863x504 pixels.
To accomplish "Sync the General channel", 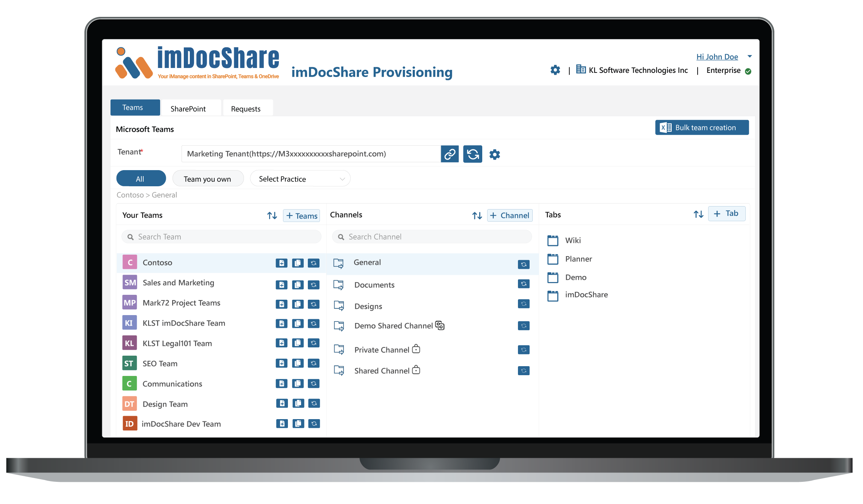I will pos(524,264).
